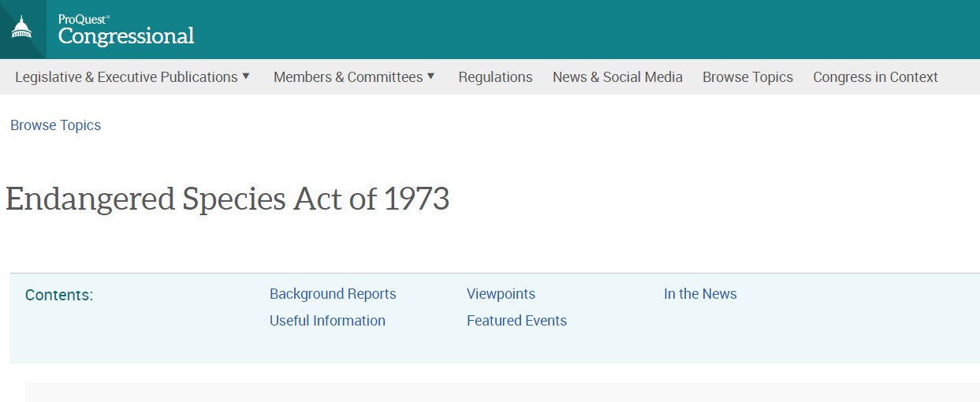Go to Featured Events
This screenshot has height=402, width=980.
(x=516, y=321)
